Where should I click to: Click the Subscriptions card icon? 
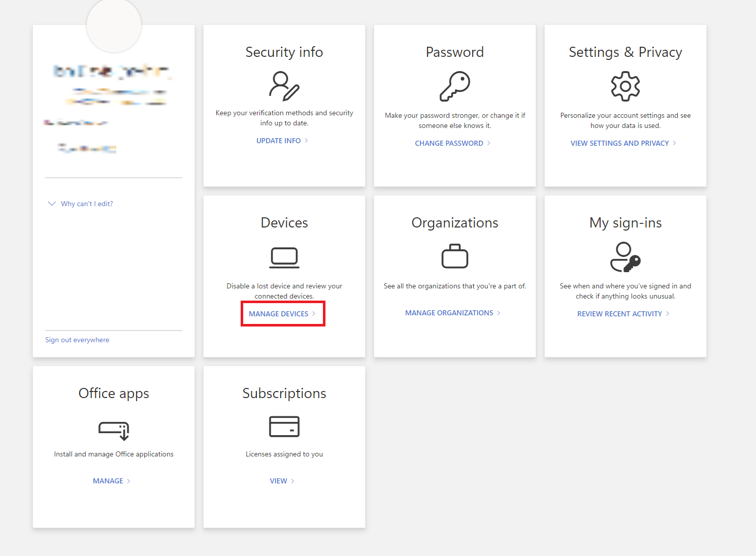pyautogui.click(x=284, y=427)
